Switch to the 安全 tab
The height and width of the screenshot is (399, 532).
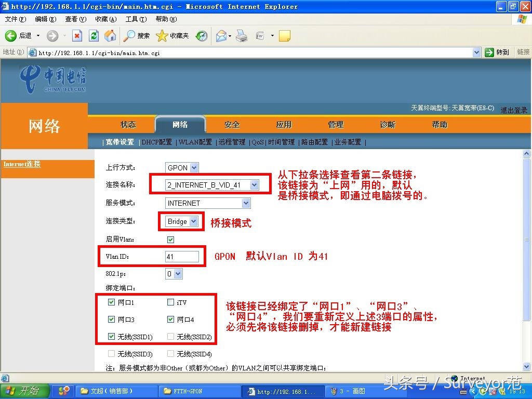pos(232,124)
